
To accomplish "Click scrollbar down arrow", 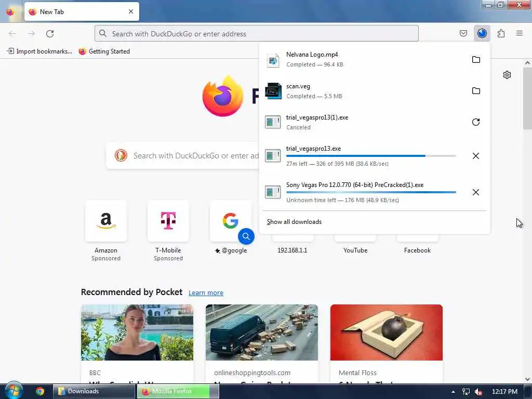I will (527, 379).
